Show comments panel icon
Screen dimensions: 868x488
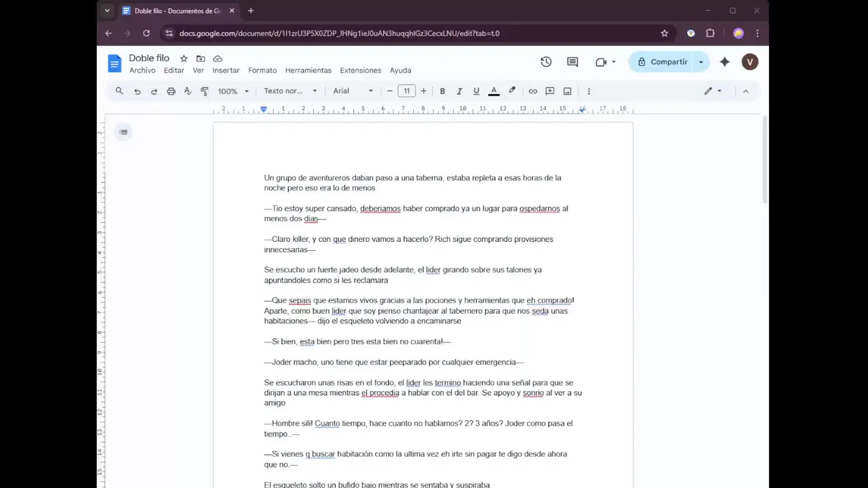click(572, 62)
